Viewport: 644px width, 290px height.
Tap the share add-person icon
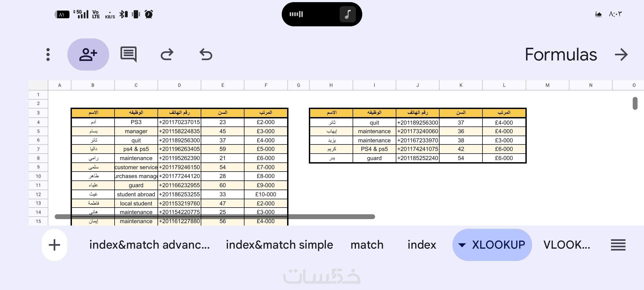pyautogui.click(x=88, y=55)
